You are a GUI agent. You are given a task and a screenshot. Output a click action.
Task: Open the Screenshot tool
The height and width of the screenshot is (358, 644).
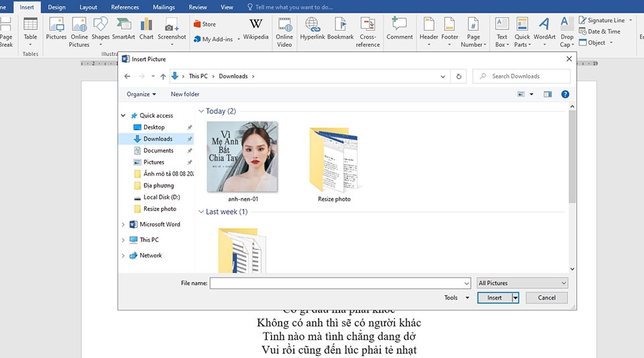point(172,32)
